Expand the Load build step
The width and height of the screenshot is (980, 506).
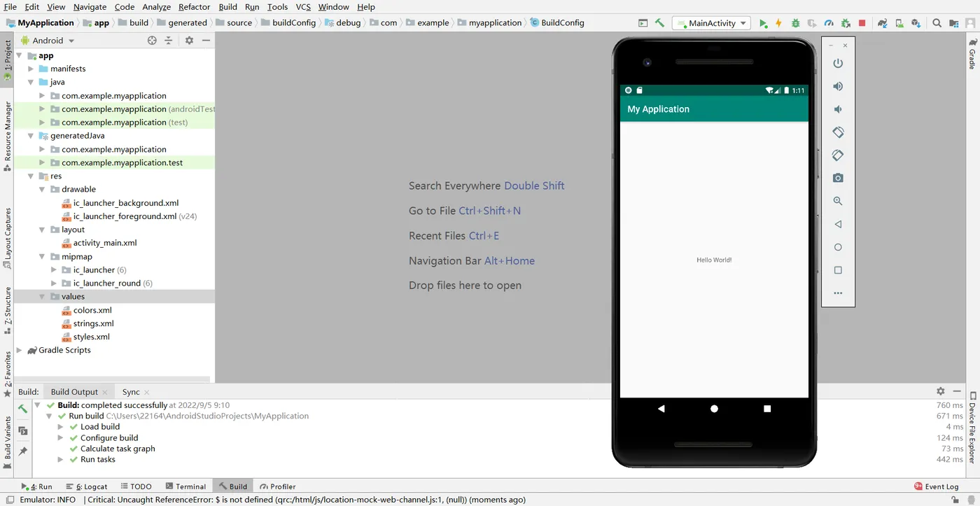(x=61, y=427)
